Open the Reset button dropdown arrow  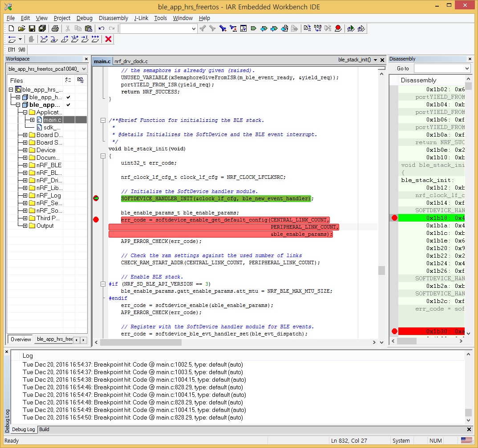(20, 39)
